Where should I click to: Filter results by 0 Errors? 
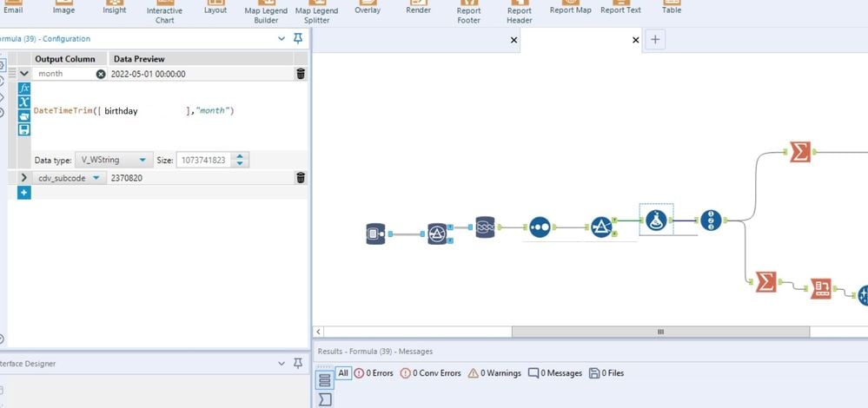pyautogui.click(x=374, y=373)
